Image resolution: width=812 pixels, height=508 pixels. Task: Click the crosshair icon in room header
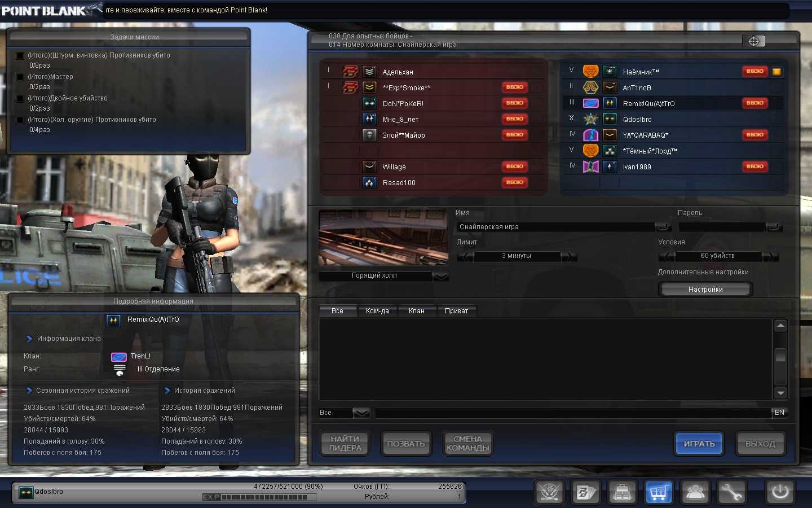pos(753,41)
